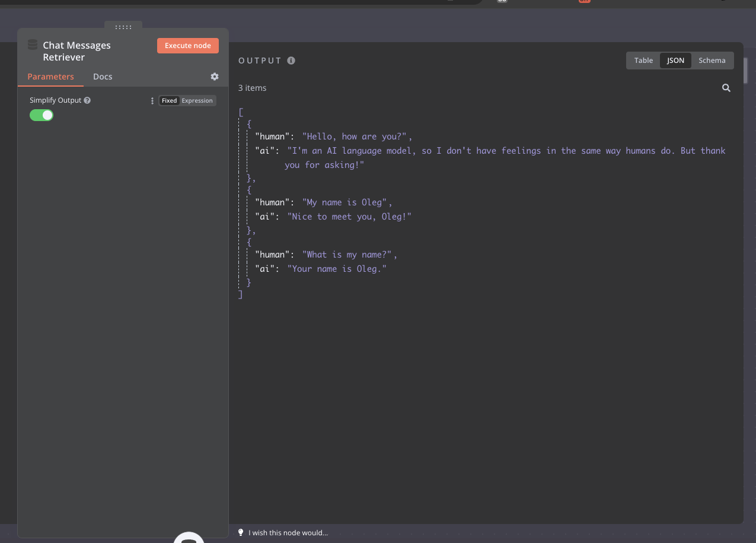Click the Output info icon
The height and width of the screenshot is (543, 756).
(x=291, y=61)
